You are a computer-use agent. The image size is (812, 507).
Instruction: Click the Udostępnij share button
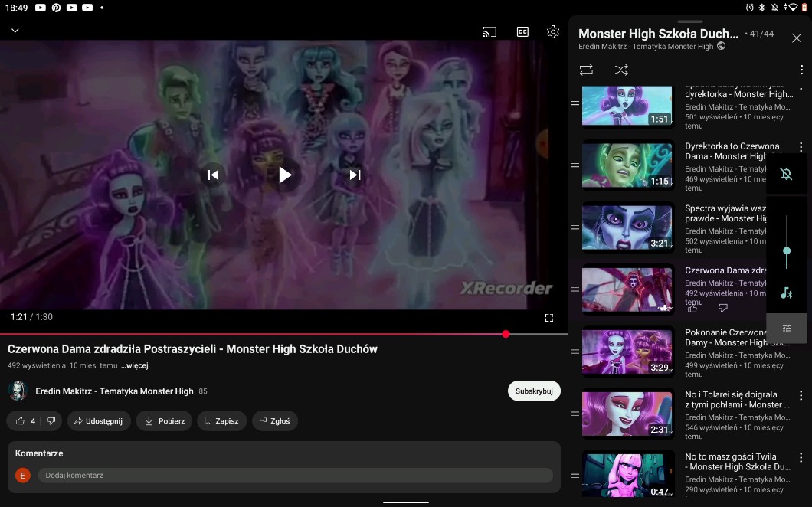pyautogui.click(x=98, y=420)
